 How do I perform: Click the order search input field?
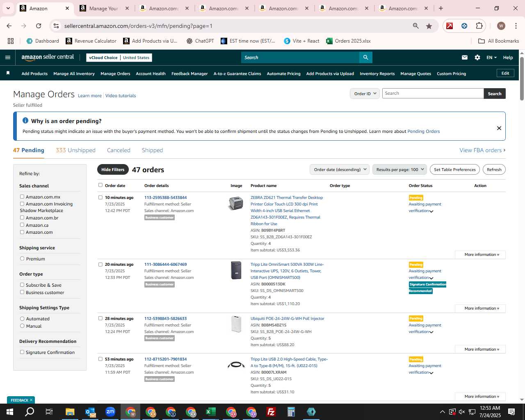pyautogui.click(x=433, y=94)
